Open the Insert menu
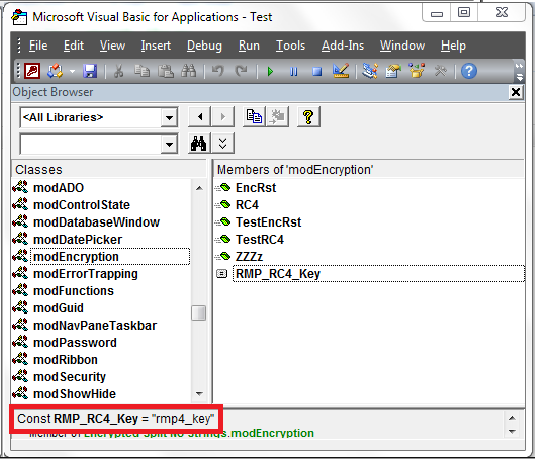 (156, 45)
